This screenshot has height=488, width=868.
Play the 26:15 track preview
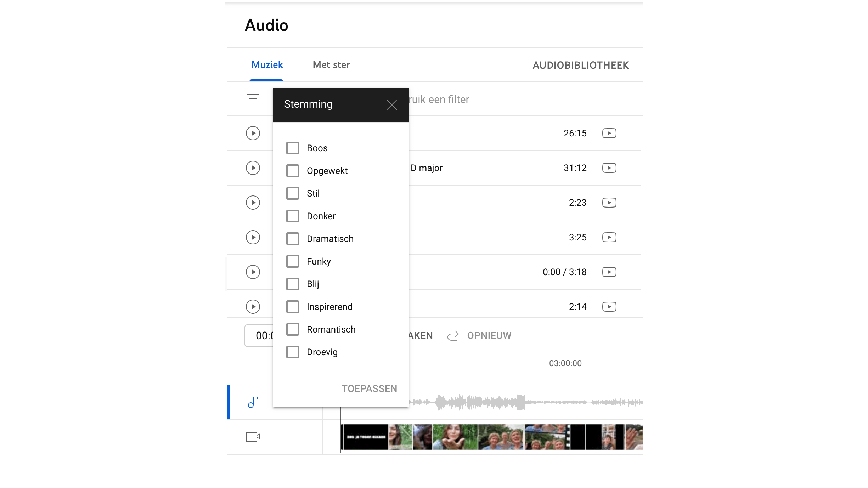(x=253, y=133)
